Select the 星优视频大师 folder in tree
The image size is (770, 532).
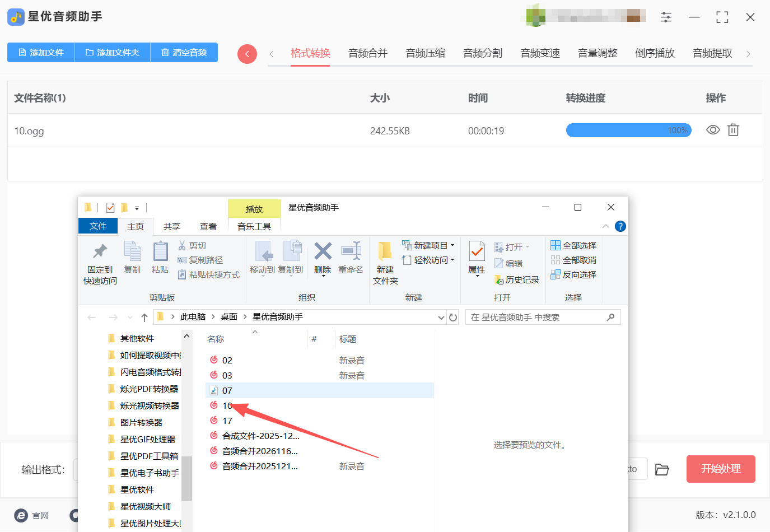(x=145, y=506)
